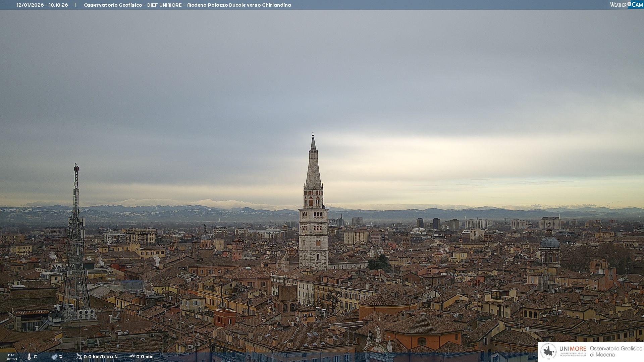644x362 pixels.
Task: Click the church dome on the right
Action: (549, 242)
